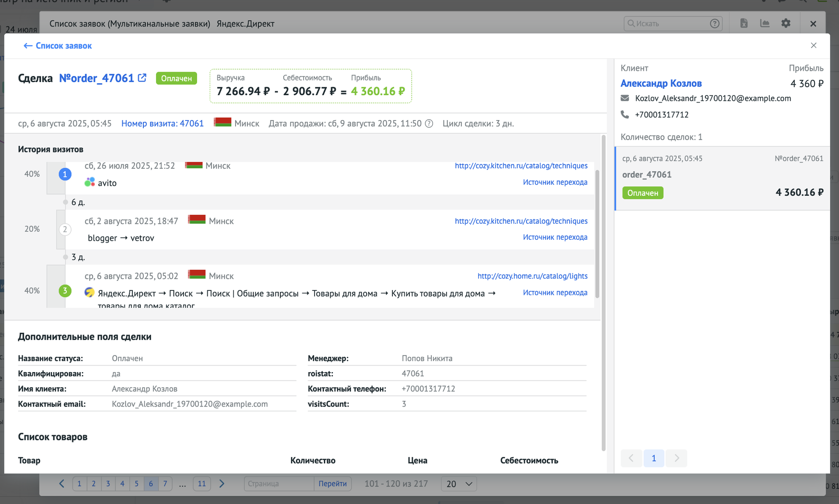The width and height of the screenshot is (839, 504).
Task: Open Номер визита: 47061 link
Action: coord(163,124)
